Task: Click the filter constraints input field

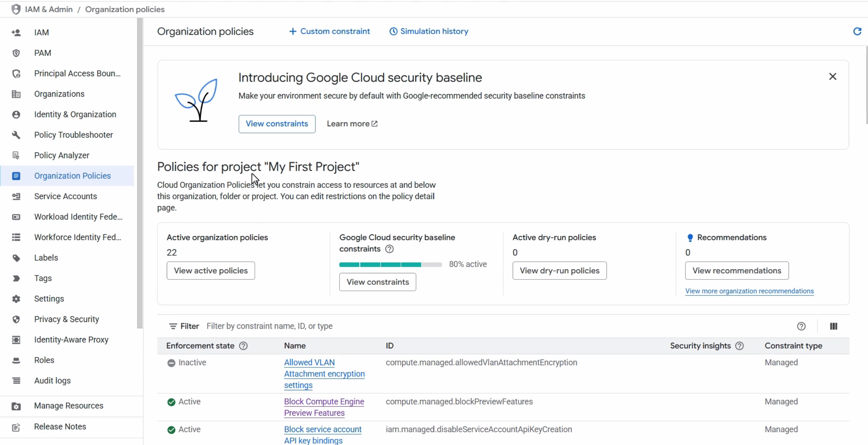Action: pos(497,326)
